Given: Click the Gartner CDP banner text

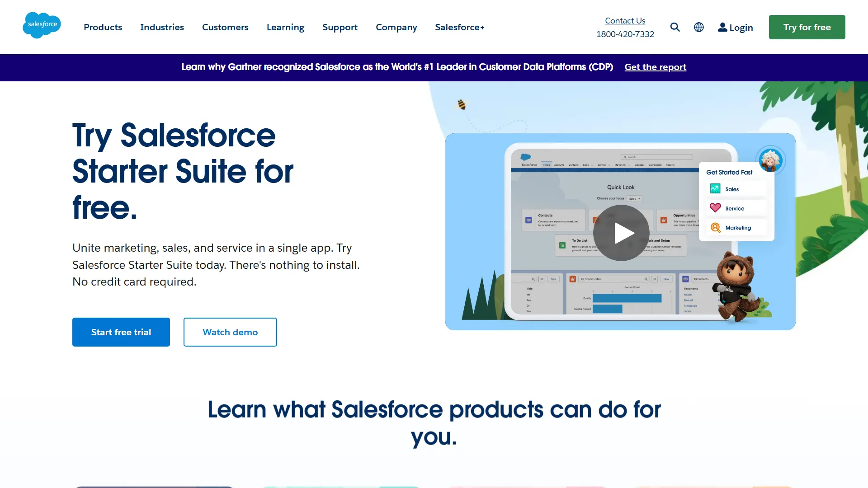Looking at the screenshot, I should click(x=397, y=67).
